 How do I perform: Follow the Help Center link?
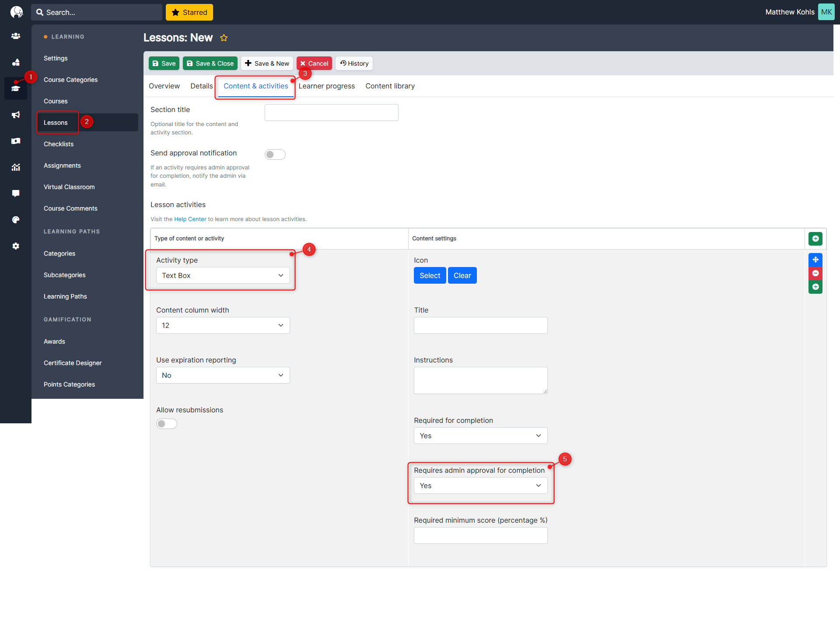[190, 219]
